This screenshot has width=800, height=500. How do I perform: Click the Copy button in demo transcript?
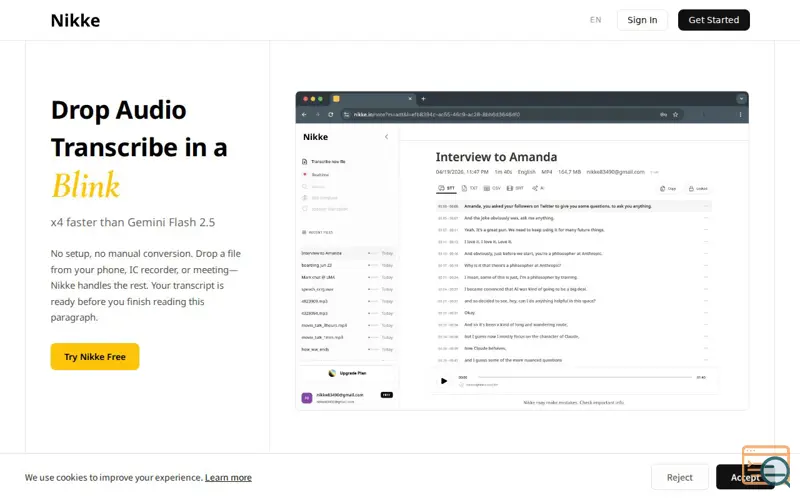668,189
